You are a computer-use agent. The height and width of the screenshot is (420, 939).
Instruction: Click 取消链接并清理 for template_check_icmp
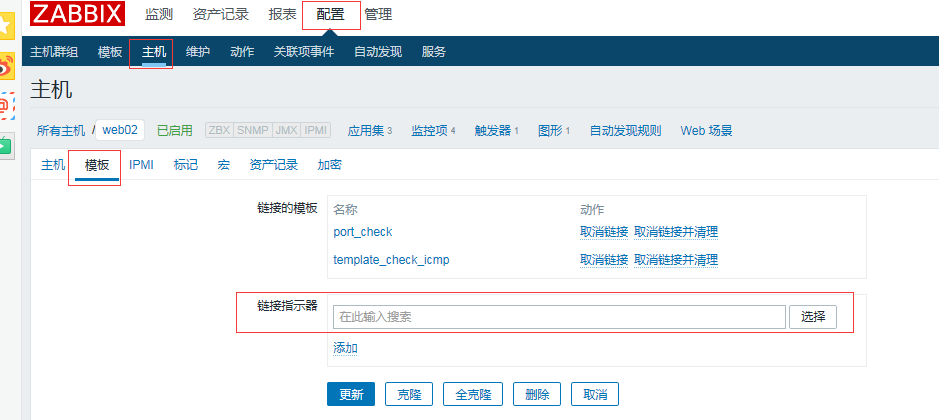(x=676, y=260)
